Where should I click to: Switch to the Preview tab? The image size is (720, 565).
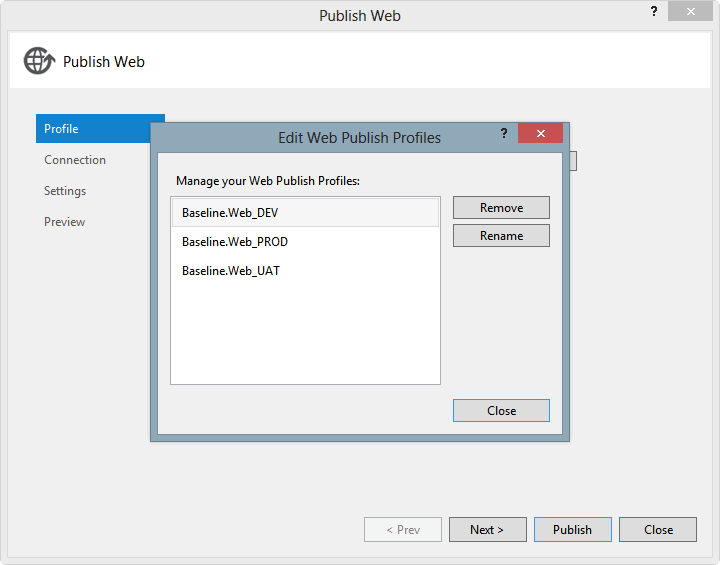pyautogui.click(x=64, y=222)
